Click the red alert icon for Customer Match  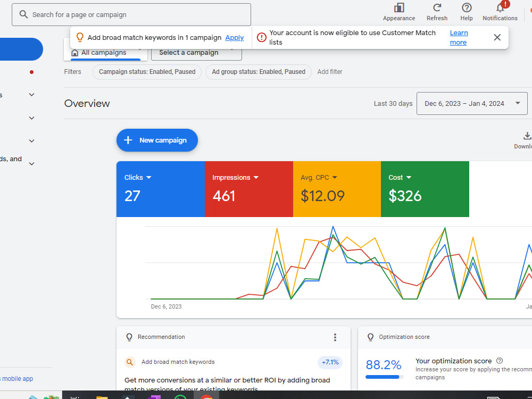(262, 37)
